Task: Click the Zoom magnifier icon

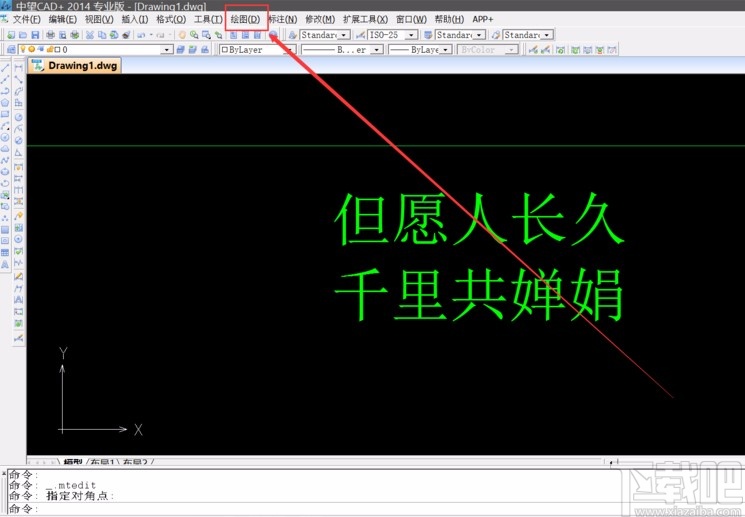Action: pos(194,35)
